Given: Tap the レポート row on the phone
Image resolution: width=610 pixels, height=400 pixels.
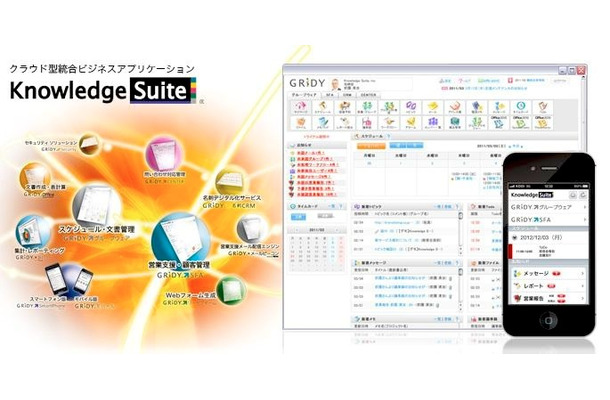Looking at the screenshot, I should [x=549, y=286].
